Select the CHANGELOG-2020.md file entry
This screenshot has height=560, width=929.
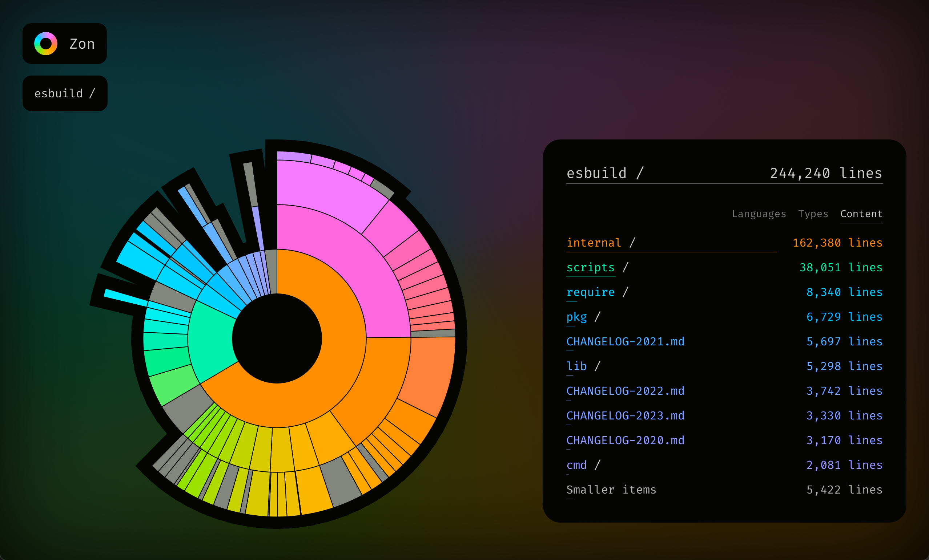click(724, 440)
